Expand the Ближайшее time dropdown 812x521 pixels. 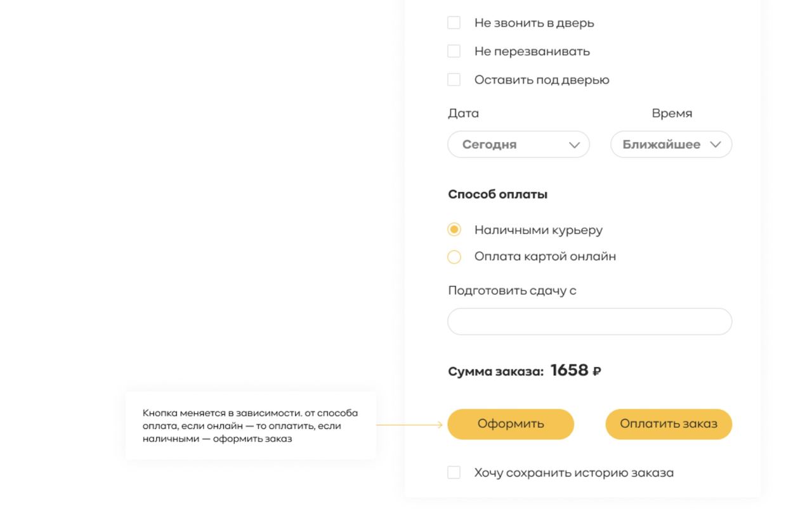pyautogui.click(x=671, y=145)
